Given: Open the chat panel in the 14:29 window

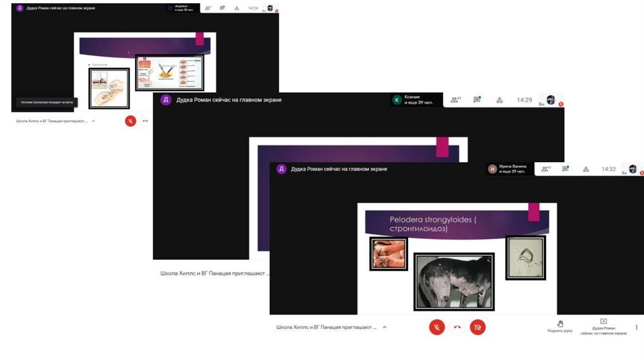Looking at the screenshot, I should [x=477, y=100].
